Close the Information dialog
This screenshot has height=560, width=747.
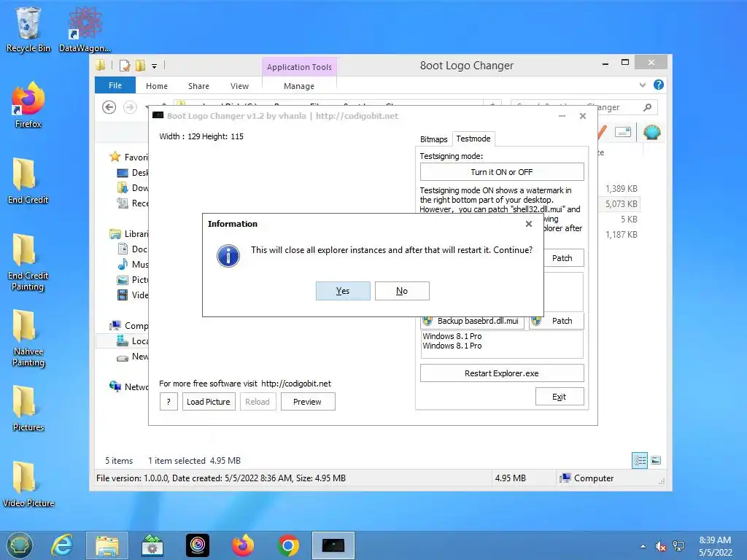coord(528,224)
